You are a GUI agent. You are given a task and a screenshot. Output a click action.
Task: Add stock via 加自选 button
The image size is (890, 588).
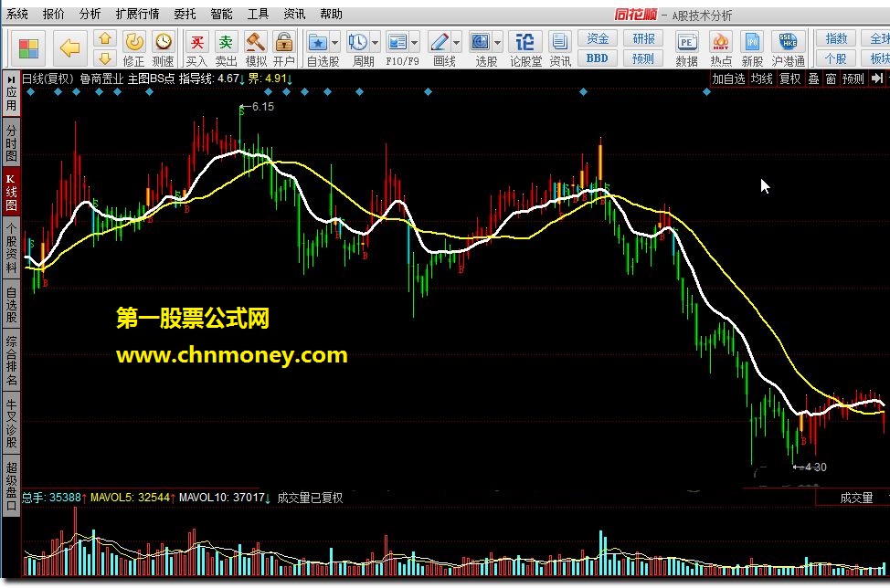(728, 79)
